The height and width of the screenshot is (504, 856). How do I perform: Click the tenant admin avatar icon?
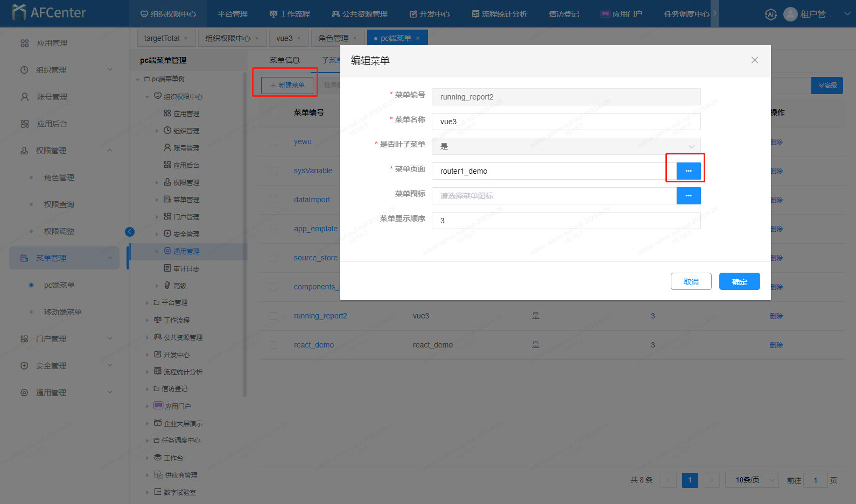[790, 15]
